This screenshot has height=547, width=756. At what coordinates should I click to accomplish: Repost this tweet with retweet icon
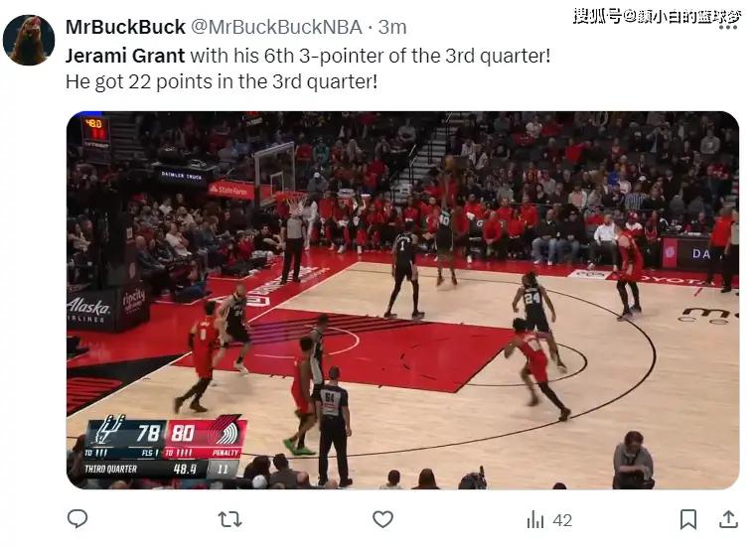pyautogui.click(x=230, y=519)
